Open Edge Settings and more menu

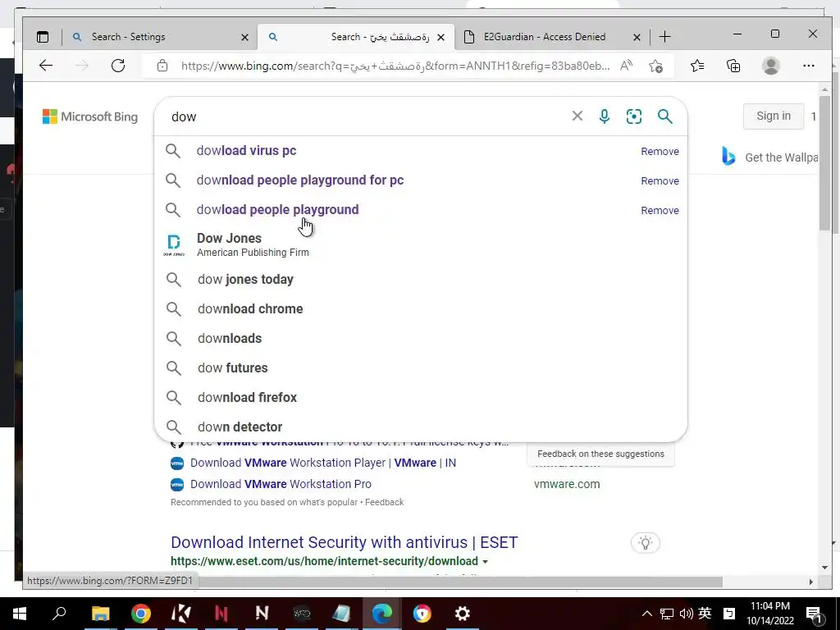(808, 66)
